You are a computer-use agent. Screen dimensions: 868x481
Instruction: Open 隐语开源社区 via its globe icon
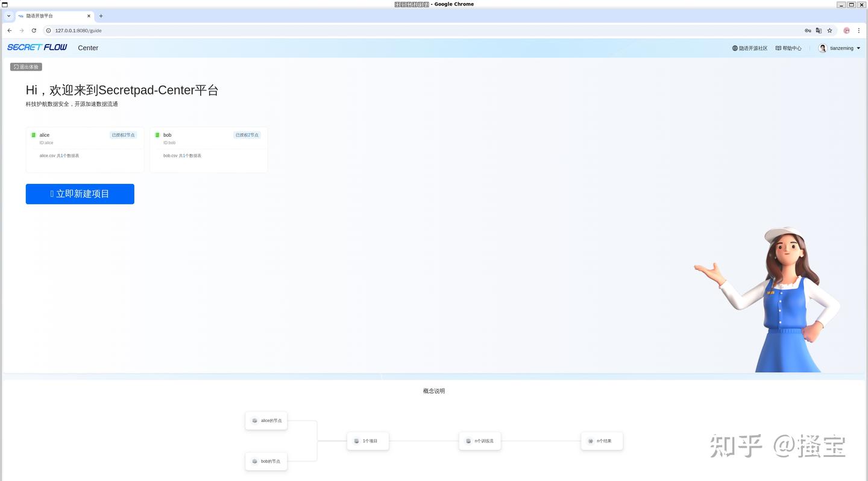pyautogui.click(x=734, y=48)
